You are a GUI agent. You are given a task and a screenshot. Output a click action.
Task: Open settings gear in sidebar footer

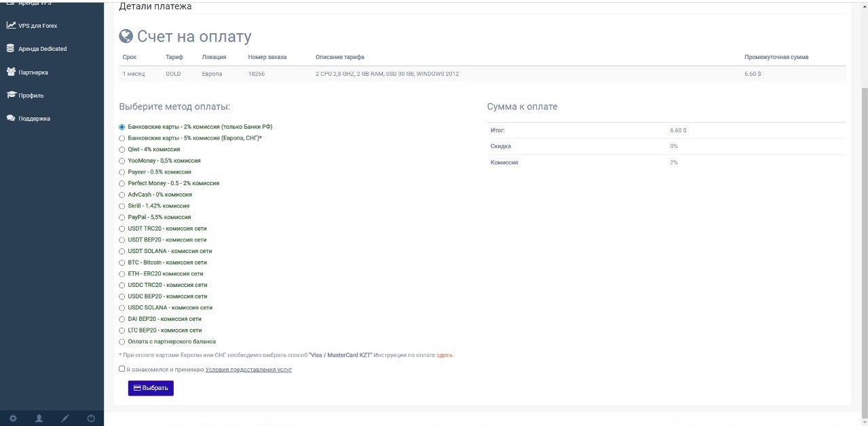[13, 419]
